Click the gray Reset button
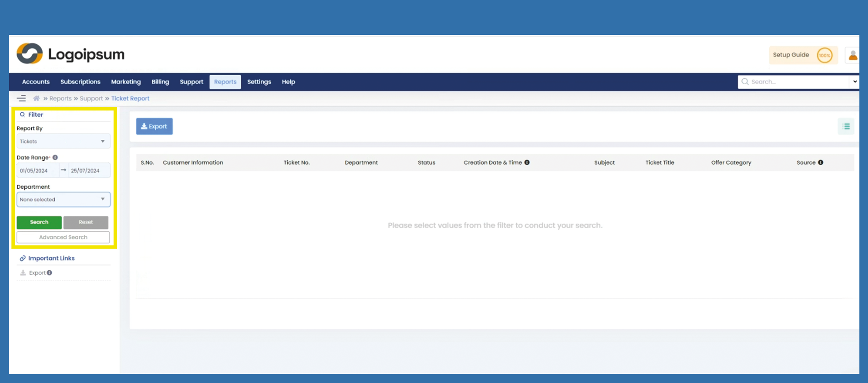The height and width of the screenshot is (383, 868). tap(86, 222)
